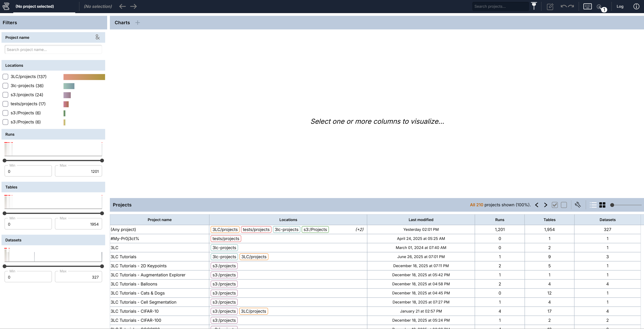Click the select-all checked box in Projects toolbar

[x=555, y=205]
